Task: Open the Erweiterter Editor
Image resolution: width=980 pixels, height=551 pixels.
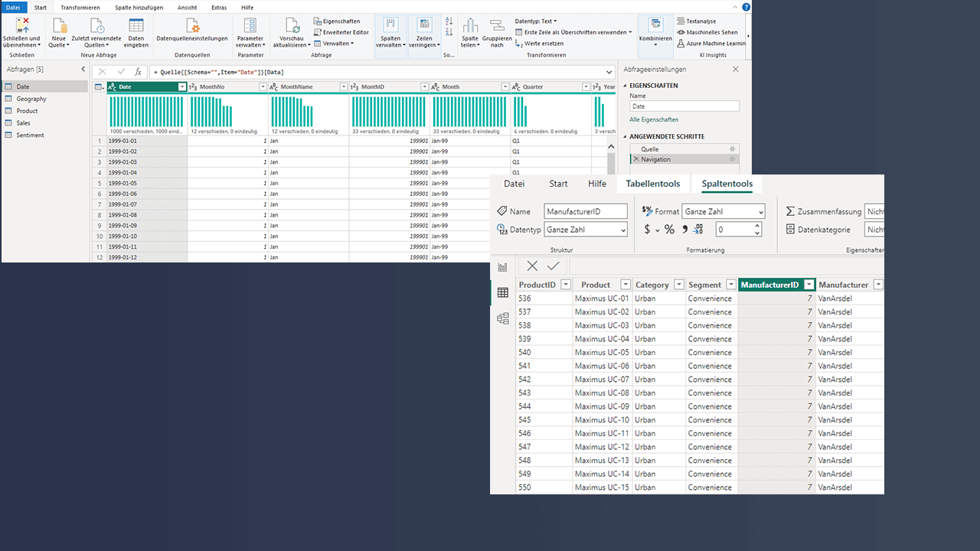Action: (341, 31)
